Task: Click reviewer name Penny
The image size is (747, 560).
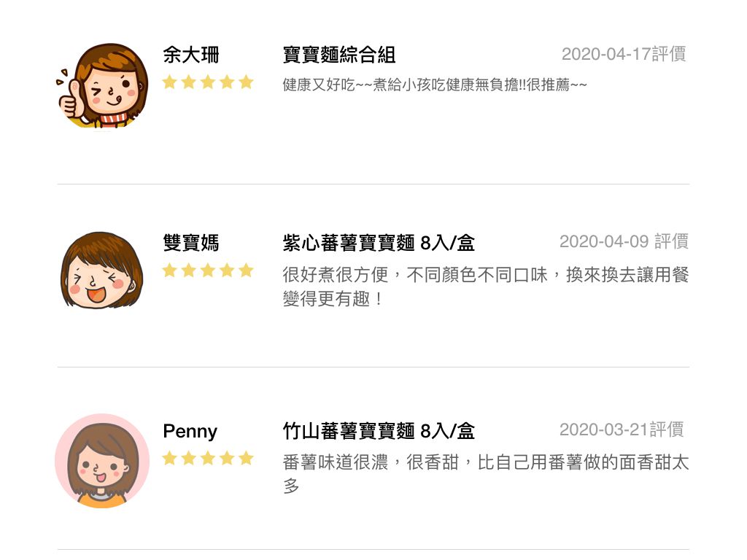Action: click(x=190, y=432)
